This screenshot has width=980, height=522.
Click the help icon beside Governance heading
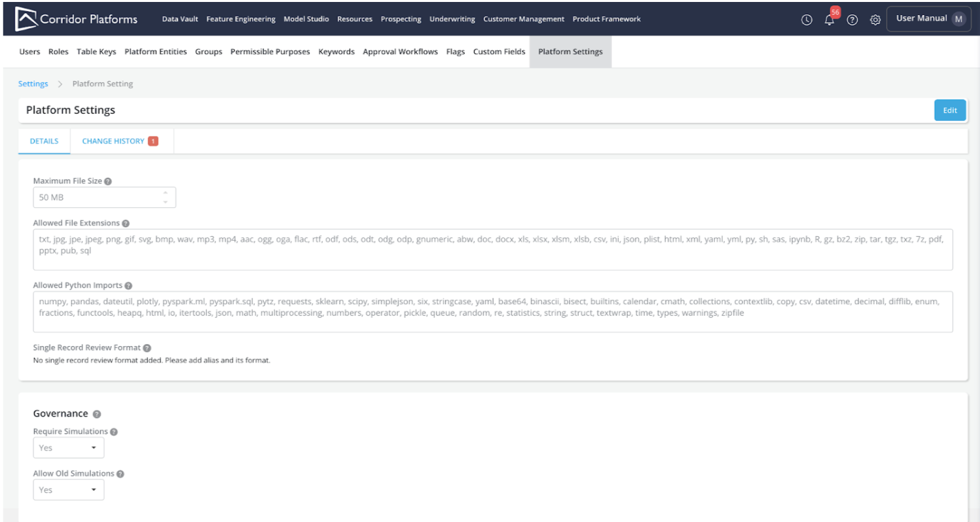pyautogui.click(x=97, y=414)
